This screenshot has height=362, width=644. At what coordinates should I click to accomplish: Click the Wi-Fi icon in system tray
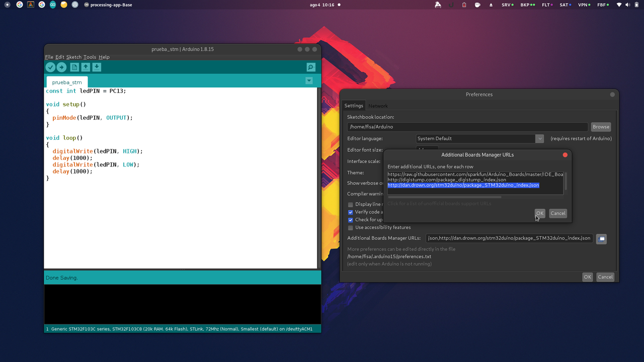[x=619, y=5]
